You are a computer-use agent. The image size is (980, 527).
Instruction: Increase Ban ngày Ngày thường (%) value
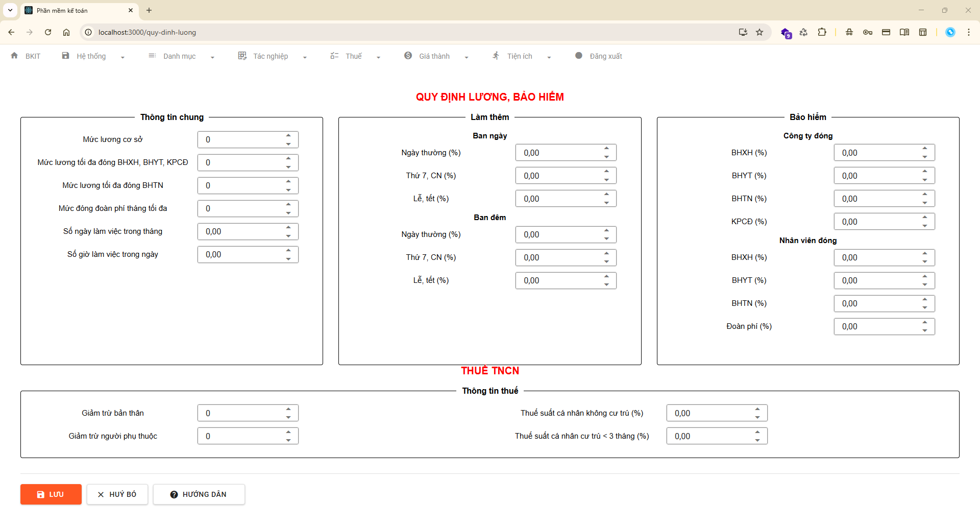(x=606, y=149)
